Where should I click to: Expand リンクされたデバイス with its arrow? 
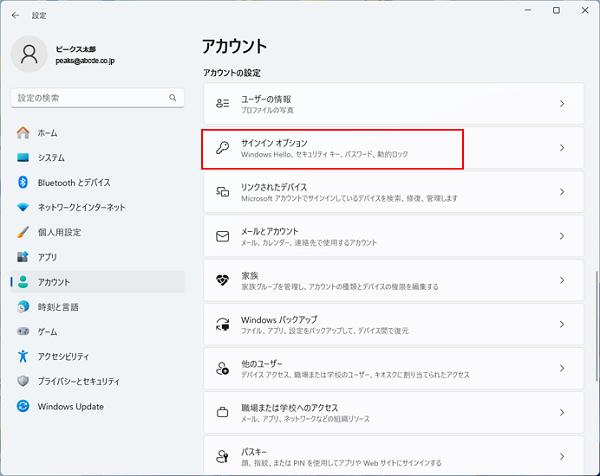(562, 192)
